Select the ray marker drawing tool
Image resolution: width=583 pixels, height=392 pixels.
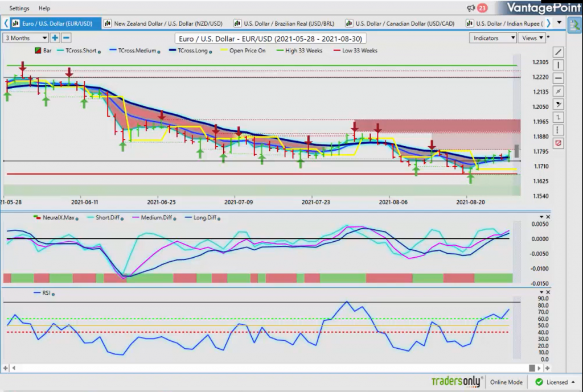558,105
